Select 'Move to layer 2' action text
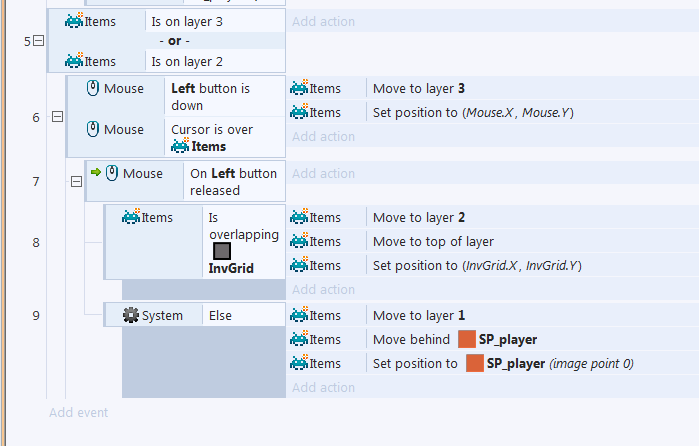Viewport: 699px width, 446px height. [419, 217]
